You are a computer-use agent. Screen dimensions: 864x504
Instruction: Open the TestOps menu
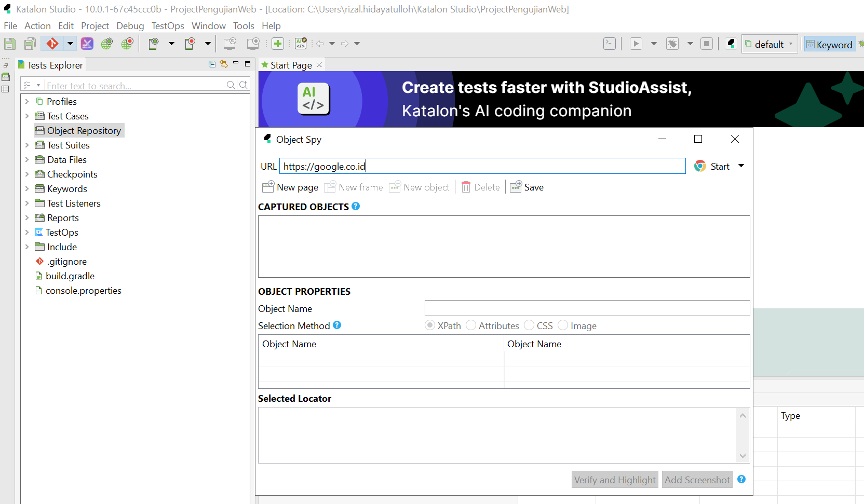tap(168, 26)
